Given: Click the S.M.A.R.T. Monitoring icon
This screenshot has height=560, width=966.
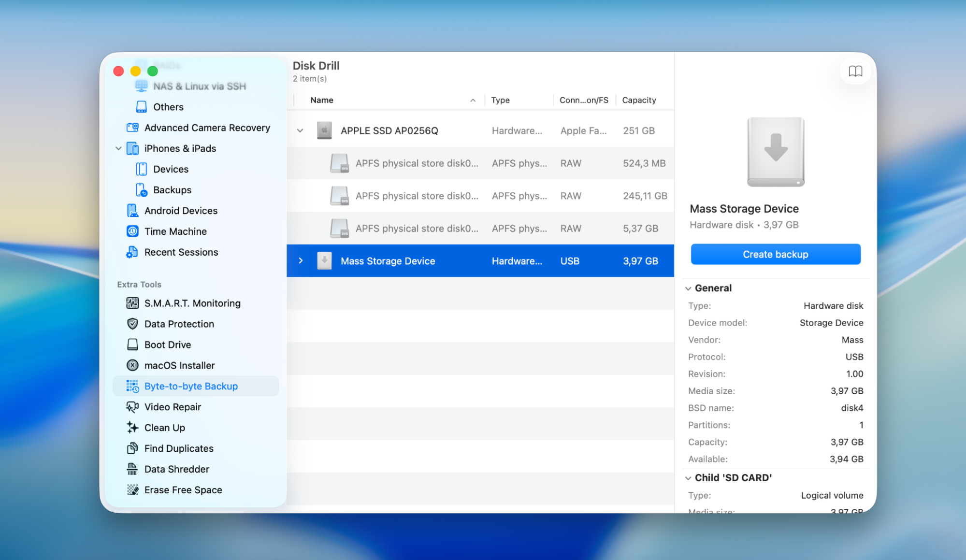Looking at the screenshot, I should pyautogui.click(x=132, y=303).
